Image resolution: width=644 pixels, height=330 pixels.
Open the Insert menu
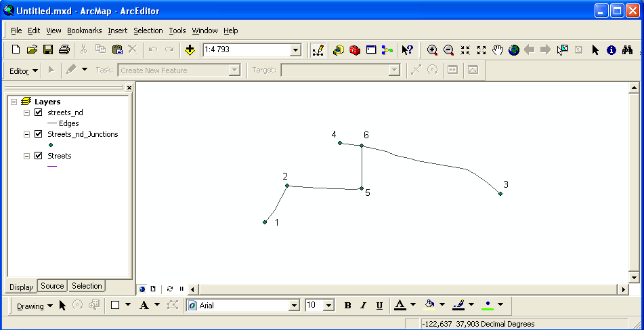pyautogui.click(x=117, y=30)
